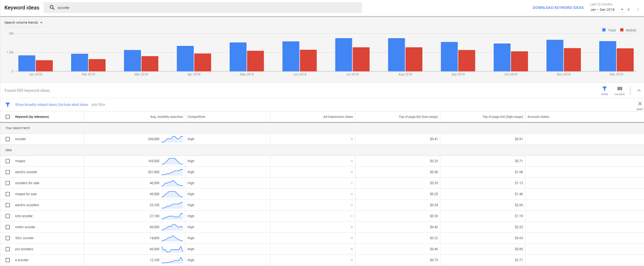Image resolution: width=644 pixels, height=266 pixels.
Task: Click the scooter search field
Action: pyautogui.click(x=203, y=8)
